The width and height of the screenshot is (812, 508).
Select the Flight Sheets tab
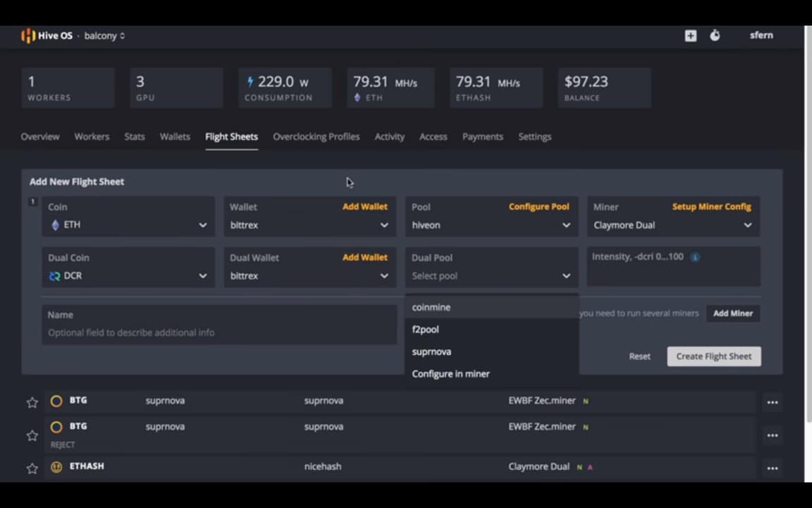pos(231,137)
